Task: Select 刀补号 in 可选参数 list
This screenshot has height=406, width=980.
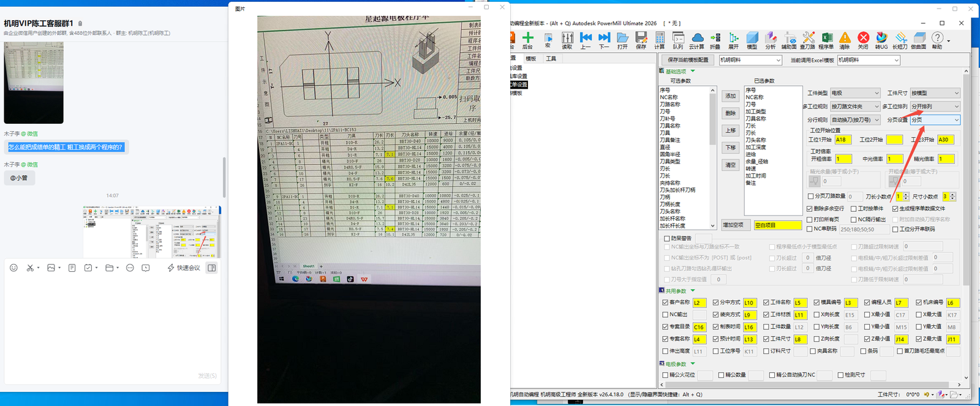Action: point(667,119)
